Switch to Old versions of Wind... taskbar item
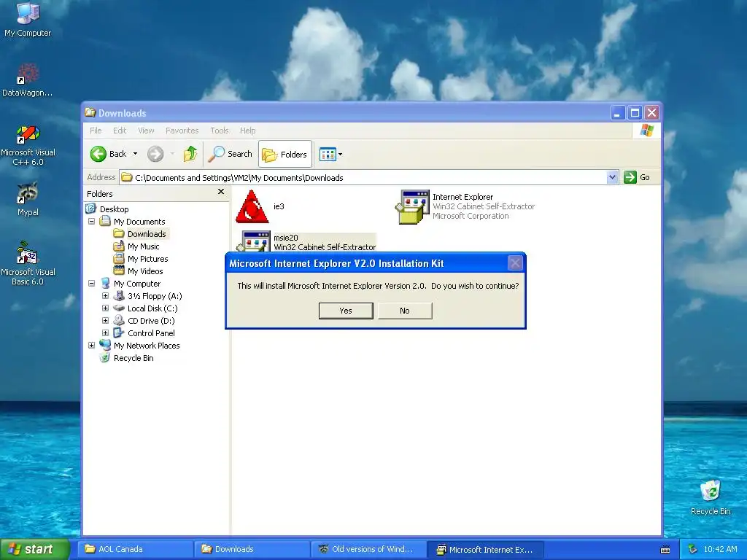This screenshot has height=560, width=747. [368, 549]
